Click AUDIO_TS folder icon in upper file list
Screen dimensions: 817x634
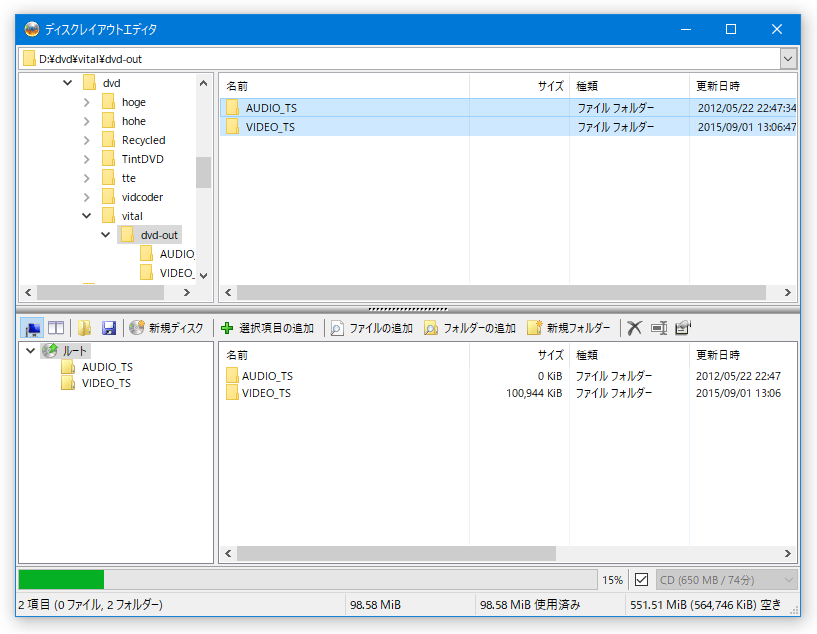coord(233,108)
